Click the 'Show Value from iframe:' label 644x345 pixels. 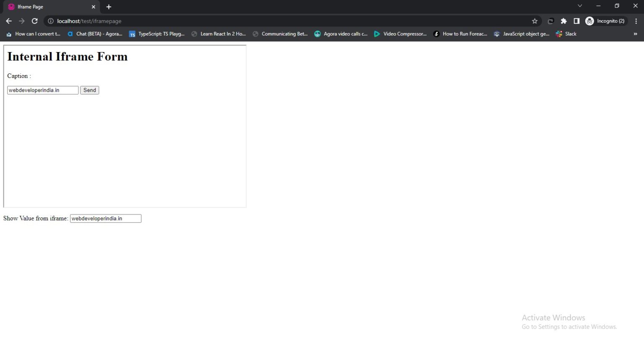pyautogui.click(x=36, y=219)
